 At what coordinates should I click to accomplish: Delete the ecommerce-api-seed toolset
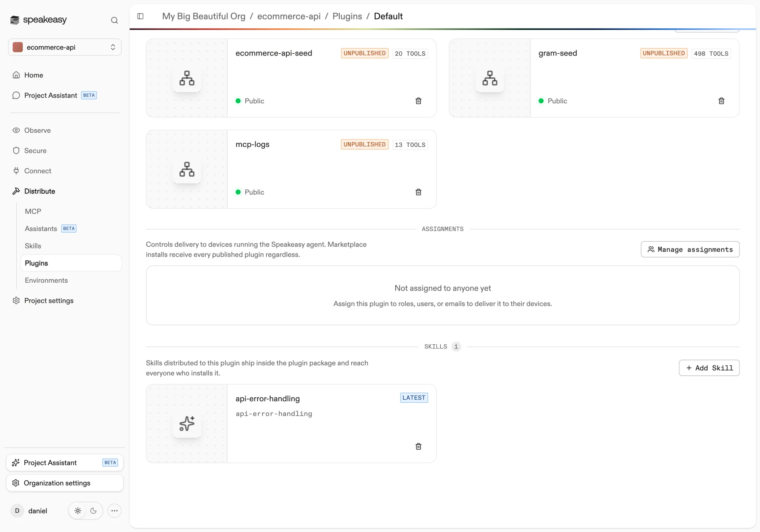coord(418,101)
